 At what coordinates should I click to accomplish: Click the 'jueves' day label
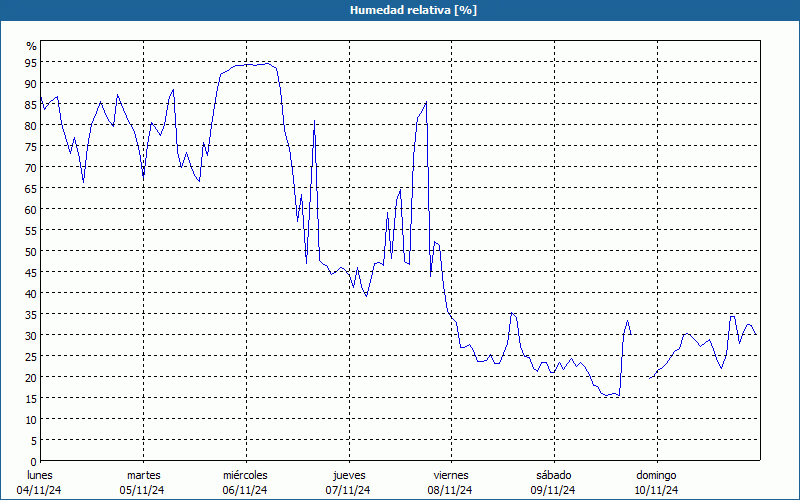(349, 475)
